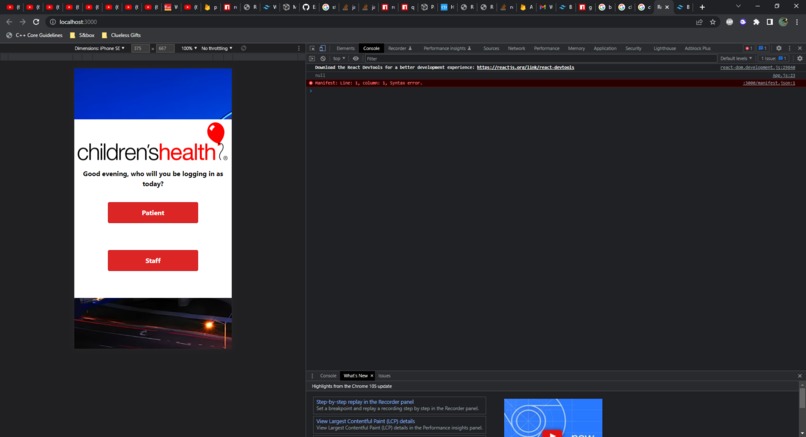Open the Clueless Gifts bookmark folder
Image resolution: width=806 pixels, height=437 pixels.
[121, 35]
